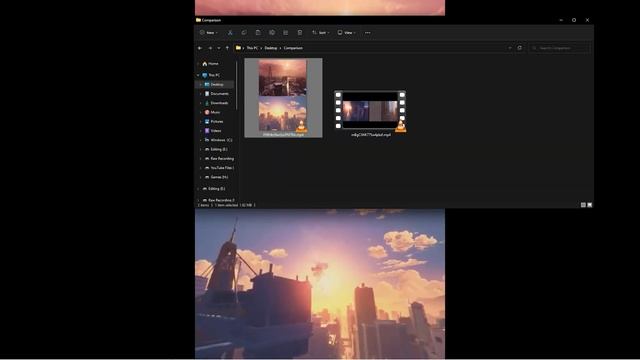640x360 pixels.
Task: Collapse the This PC tree node
Action: click(198, 75)
